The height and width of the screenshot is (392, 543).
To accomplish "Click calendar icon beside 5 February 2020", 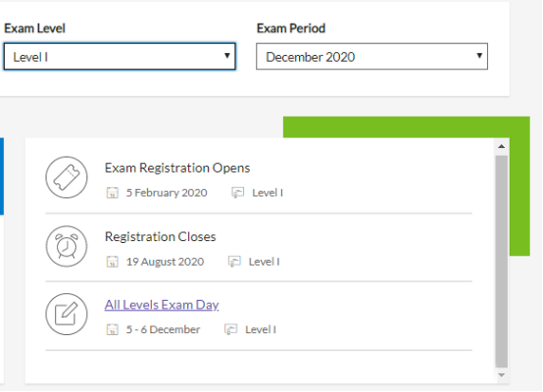I will coord(112,192).
